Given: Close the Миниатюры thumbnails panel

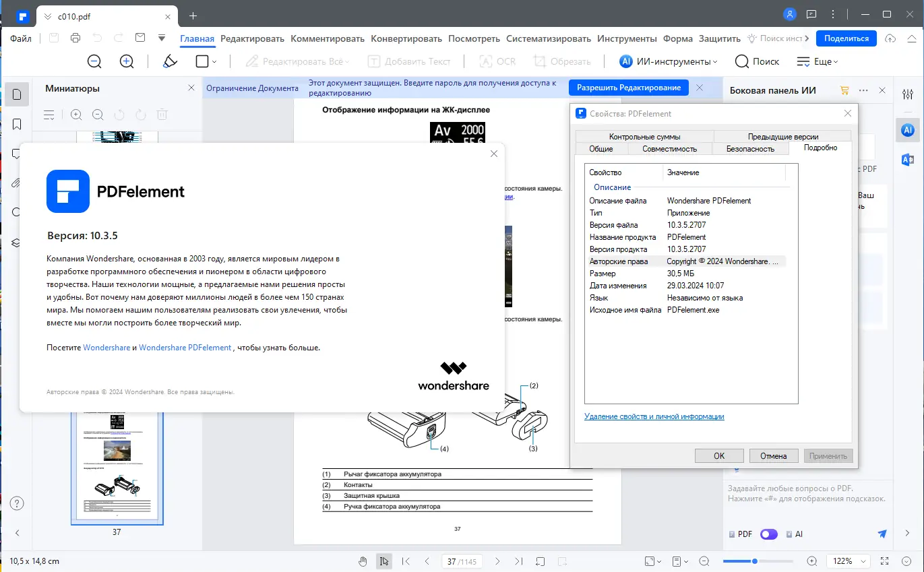Looking at the screenshot, I should (x=191, y=88).
